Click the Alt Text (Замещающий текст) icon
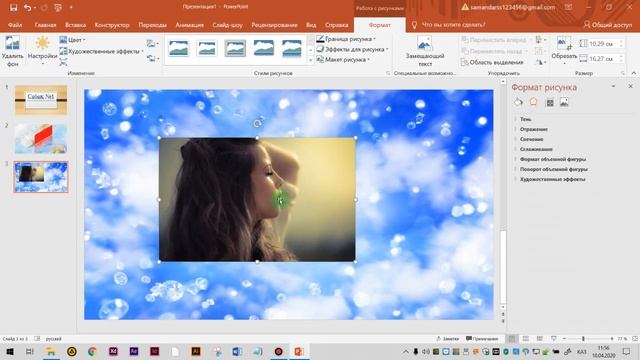Screen dimensions: 640x360 point(424,44)
